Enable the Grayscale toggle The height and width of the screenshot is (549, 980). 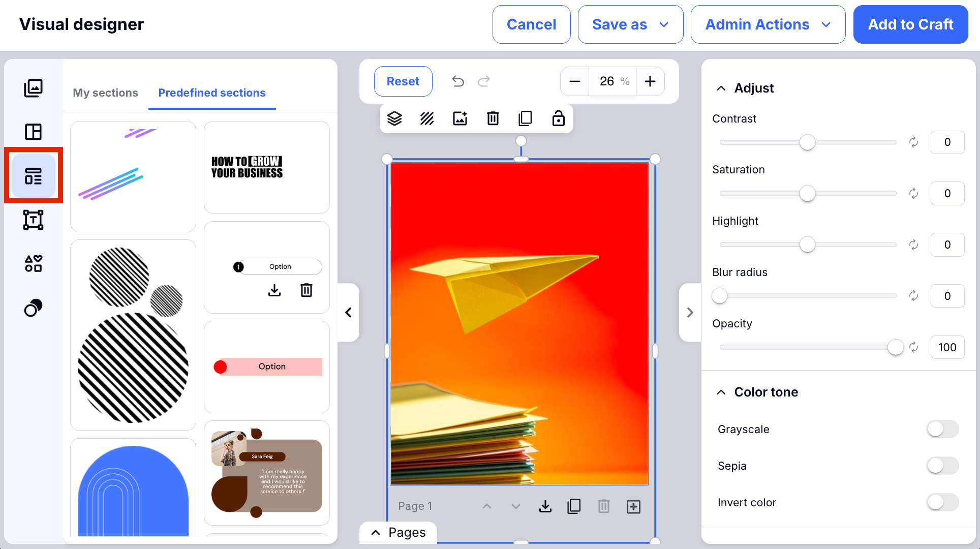(x=942, y=429)
